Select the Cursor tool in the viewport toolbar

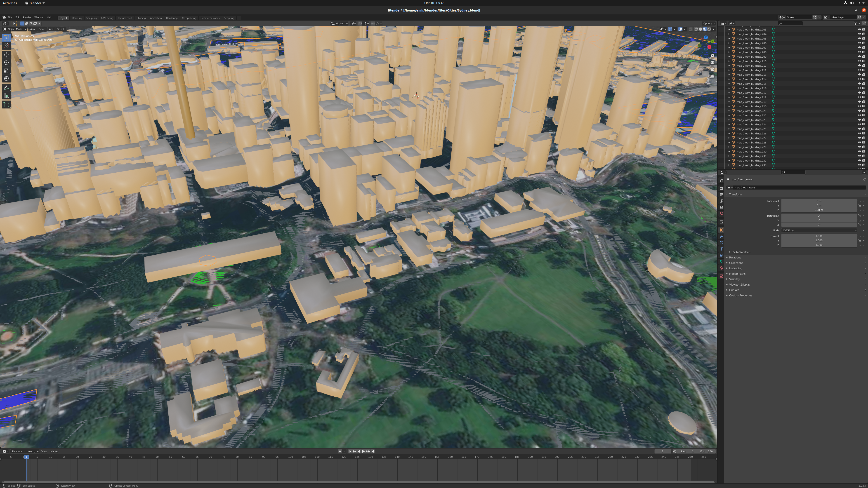tap(6, 46)
